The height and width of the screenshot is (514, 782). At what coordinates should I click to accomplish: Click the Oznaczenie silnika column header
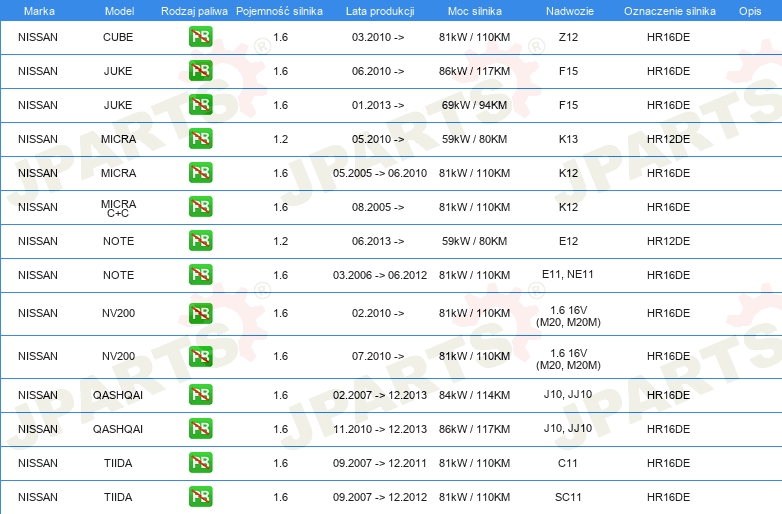coord(669,11)
